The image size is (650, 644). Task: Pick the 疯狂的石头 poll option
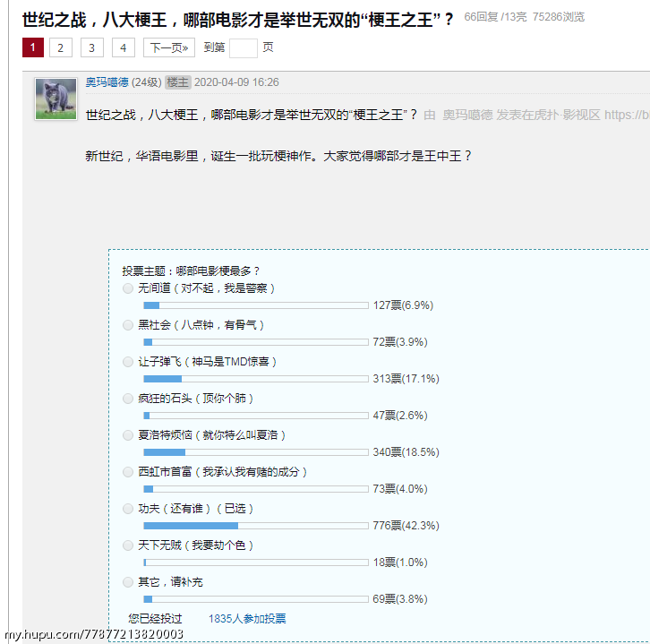point(128,399)
